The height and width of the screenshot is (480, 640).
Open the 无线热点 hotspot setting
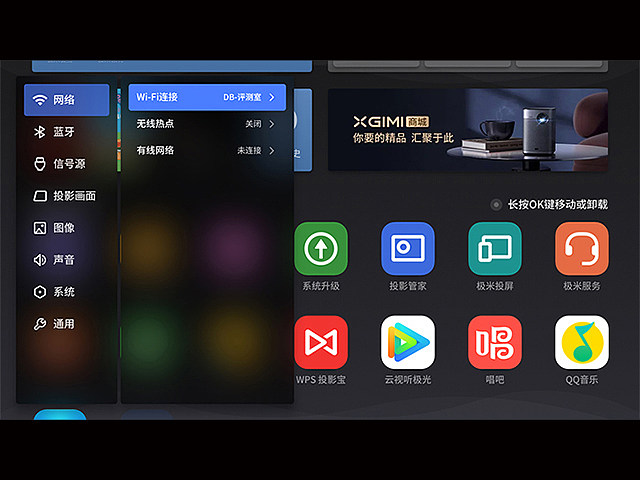coord(207,124)
